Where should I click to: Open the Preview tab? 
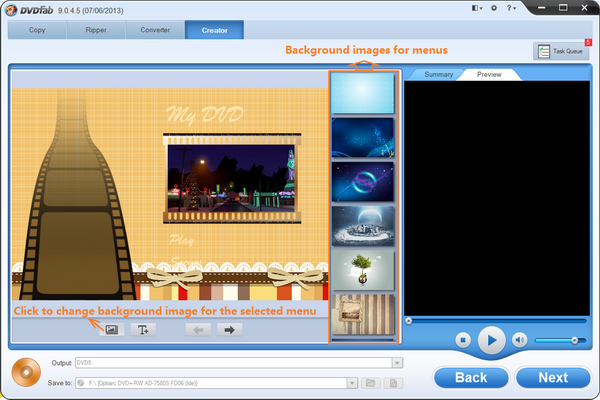coord(489,74)
